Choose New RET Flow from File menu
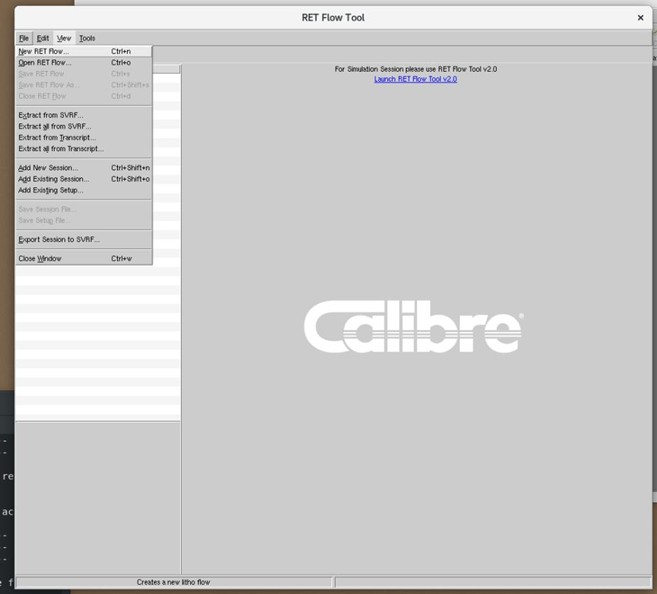 click(x=84, y=51)
